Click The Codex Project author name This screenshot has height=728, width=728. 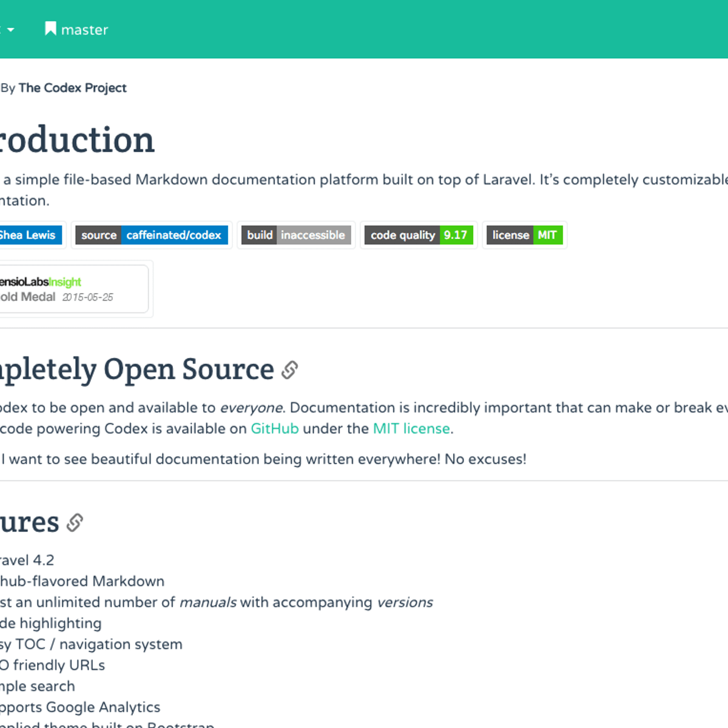tap(72, 88)
